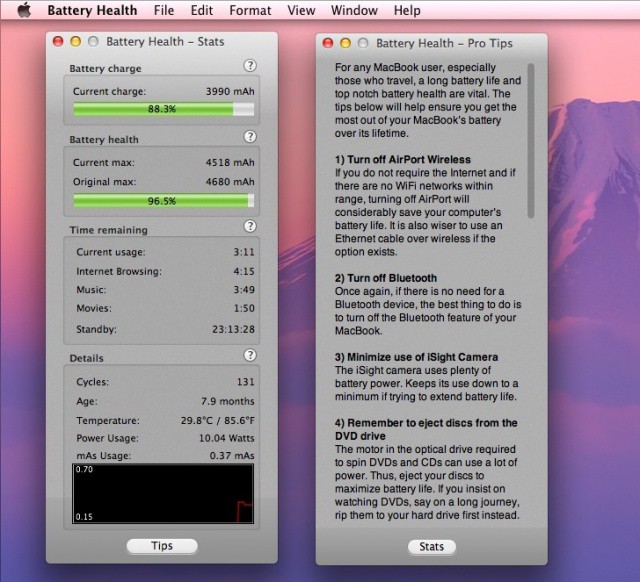Click the 0.15 graph axis label
This screenshot has width=640, height=582.
pyautogui.click(x=84, y=517)
